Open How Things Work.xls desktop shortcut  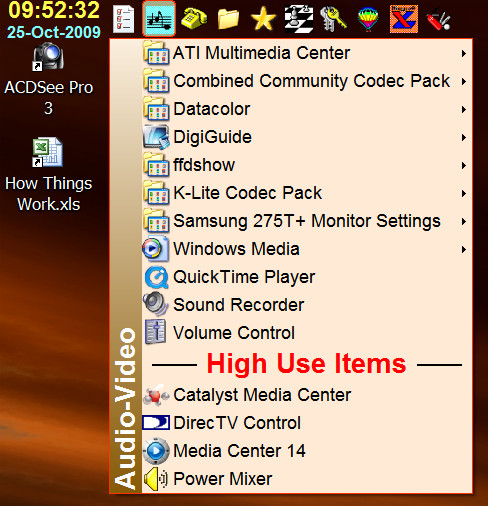tap(48, 175)
